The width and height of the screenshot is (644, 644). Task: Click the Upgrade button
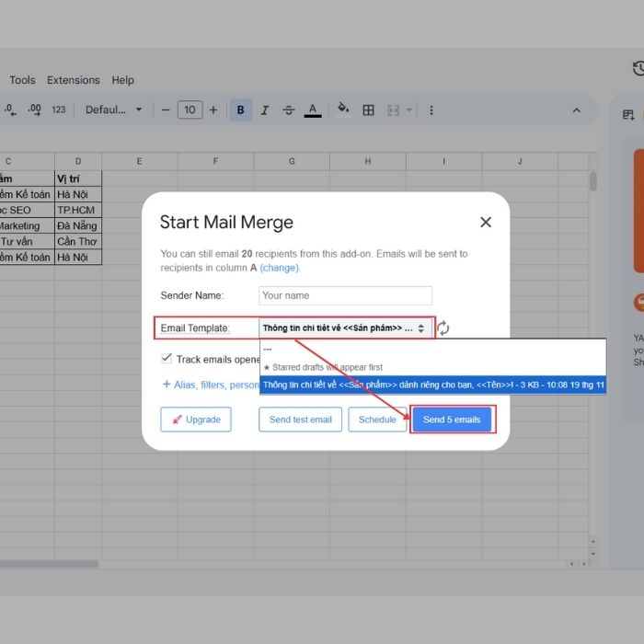click(x=196, y=420)
